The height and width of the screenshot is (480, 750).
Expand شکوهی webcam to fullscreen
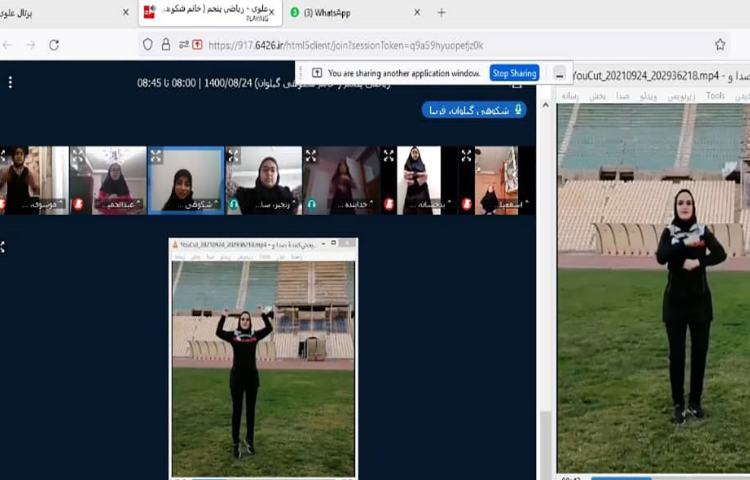tap(156, 156)
